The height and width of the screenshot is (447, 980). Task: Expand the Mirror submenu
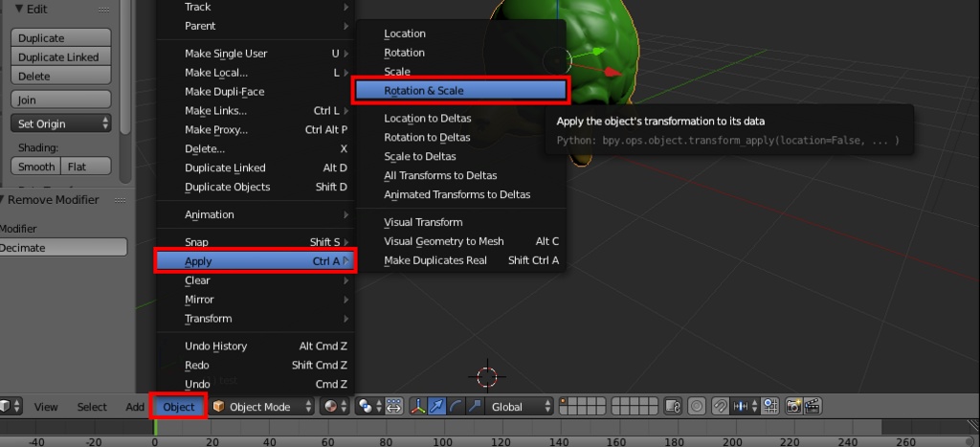click(x=255, y=300)
